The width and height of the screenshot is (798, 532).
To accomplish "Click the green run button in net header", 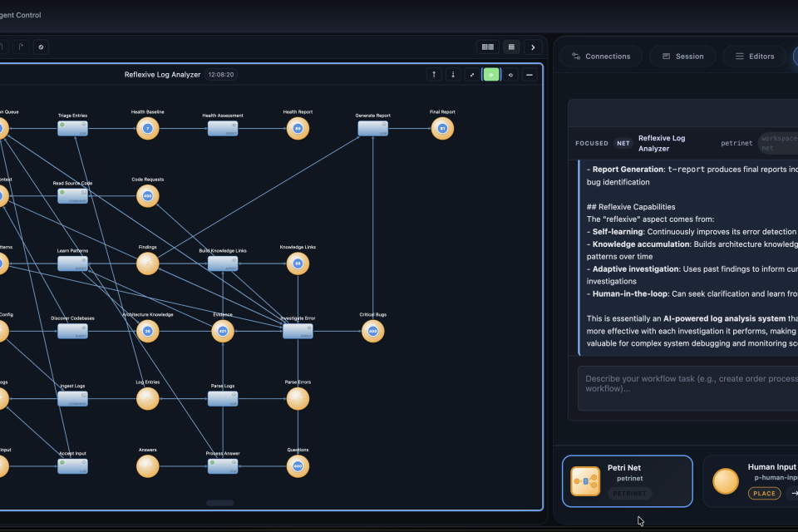I will click(x=491, y=75).
